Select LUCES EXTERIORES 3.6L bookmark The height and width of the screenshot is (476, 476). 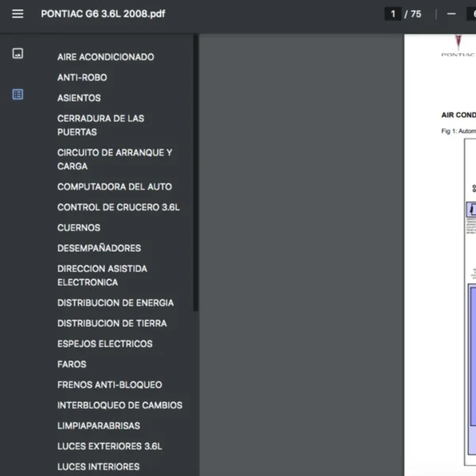pyautogui.click(x=109, y=447)
